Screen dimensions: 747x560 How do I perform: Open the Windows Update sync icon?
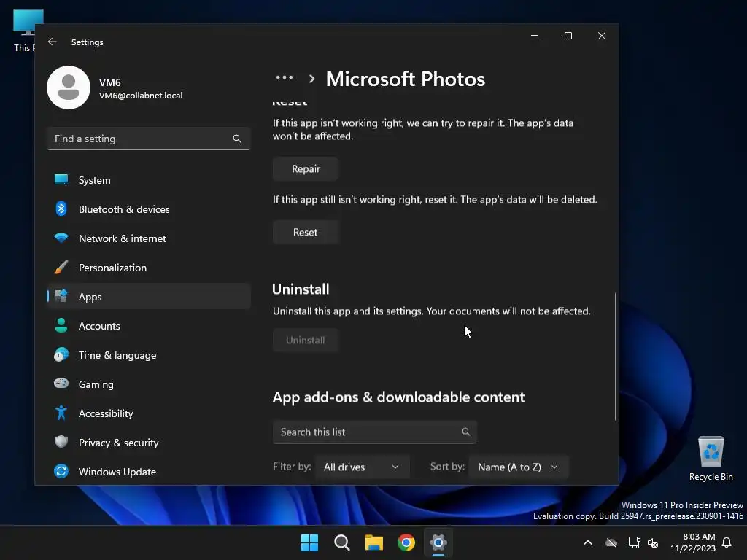coord(61,472)
